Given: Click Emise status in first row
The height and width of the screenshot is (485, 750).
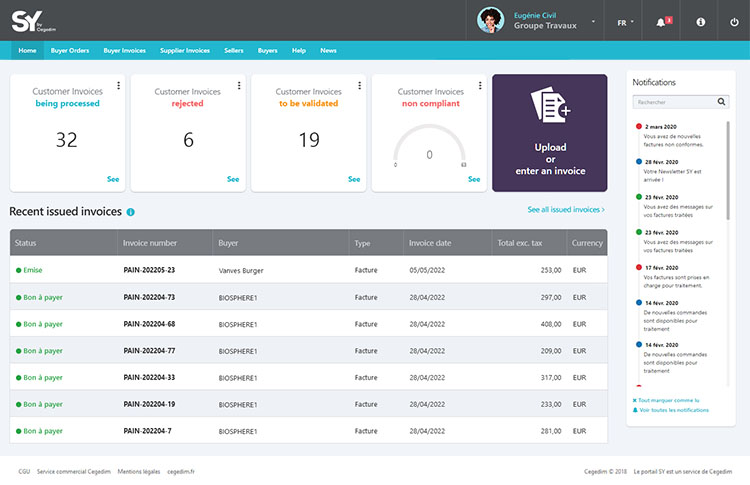Looking at the screenshot, I should 29,270.
